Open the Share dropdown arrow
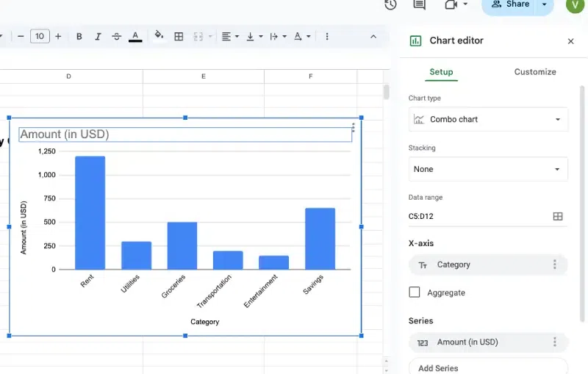The image size is (588, 374). tap(545, 4)
